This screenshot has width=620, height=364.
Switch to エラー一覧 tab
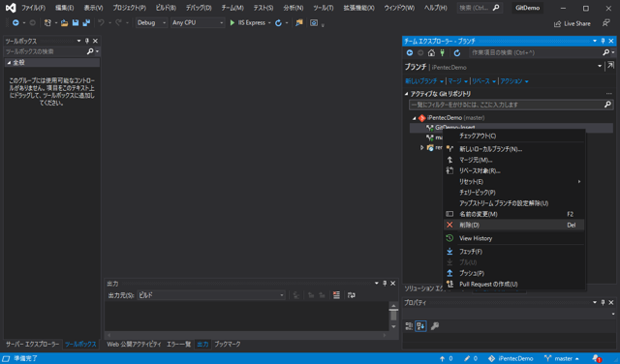[178, 345]
